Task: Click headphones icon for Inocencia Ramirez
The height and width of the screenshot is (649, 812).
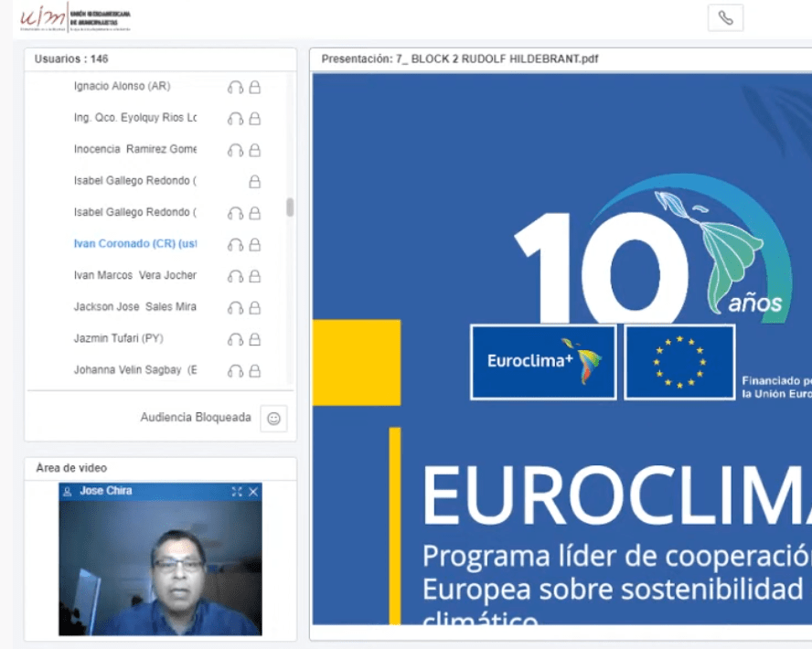Action: 235,151
